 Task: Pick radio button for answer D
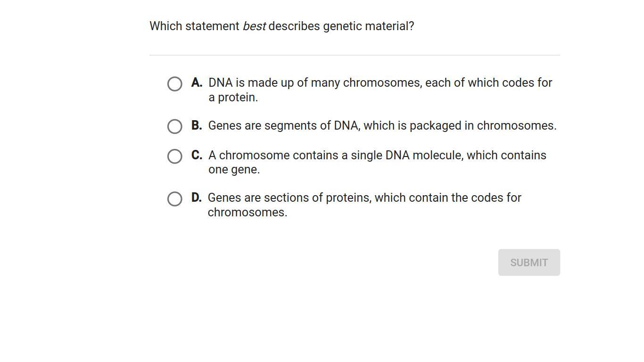click(174, 198)
